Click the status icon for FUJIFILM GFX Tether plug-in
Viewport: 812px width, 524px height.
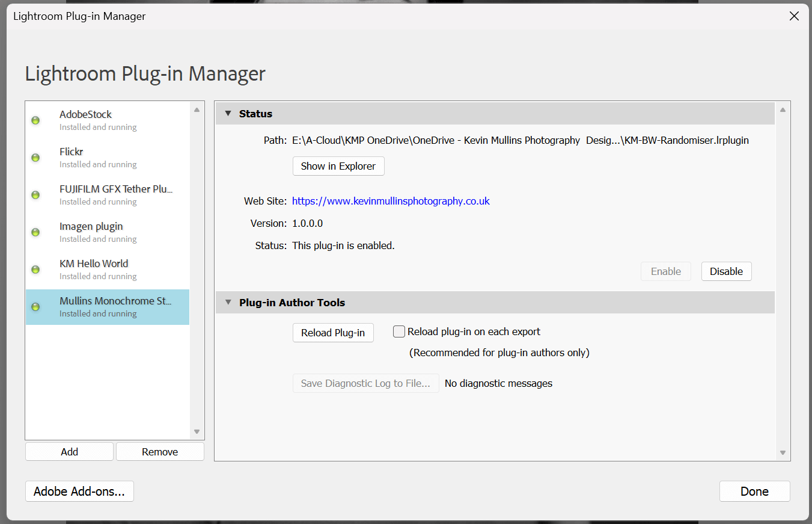(x=35, y=194)
